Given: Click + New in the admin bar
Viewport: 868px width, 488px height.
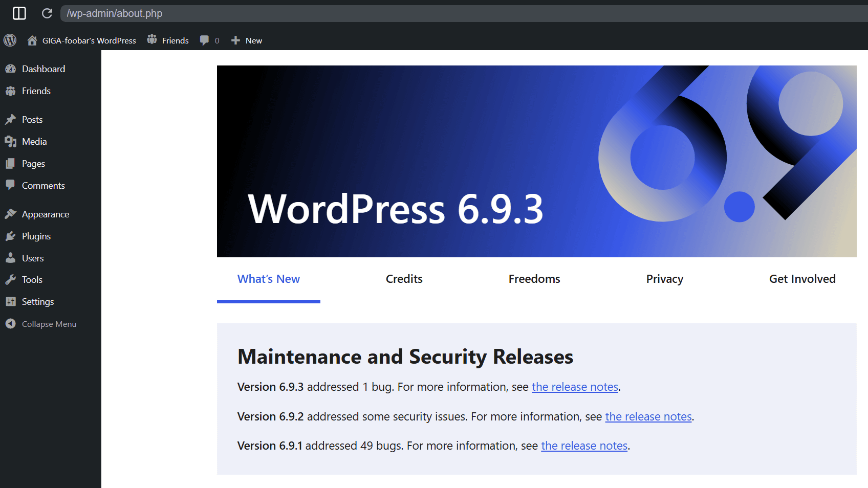Looking at the screenshot, I should pos(246,40).
